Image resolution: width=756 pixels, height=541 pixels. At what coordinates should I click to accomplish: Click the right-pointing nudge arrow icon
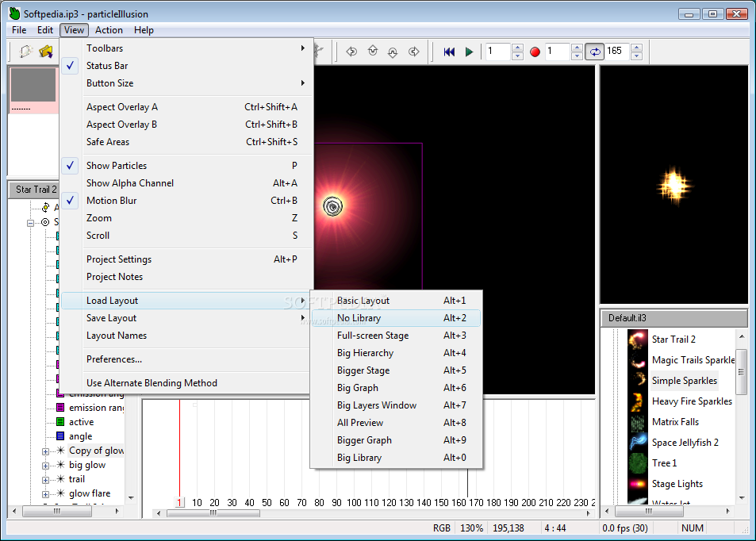[413, 51]
